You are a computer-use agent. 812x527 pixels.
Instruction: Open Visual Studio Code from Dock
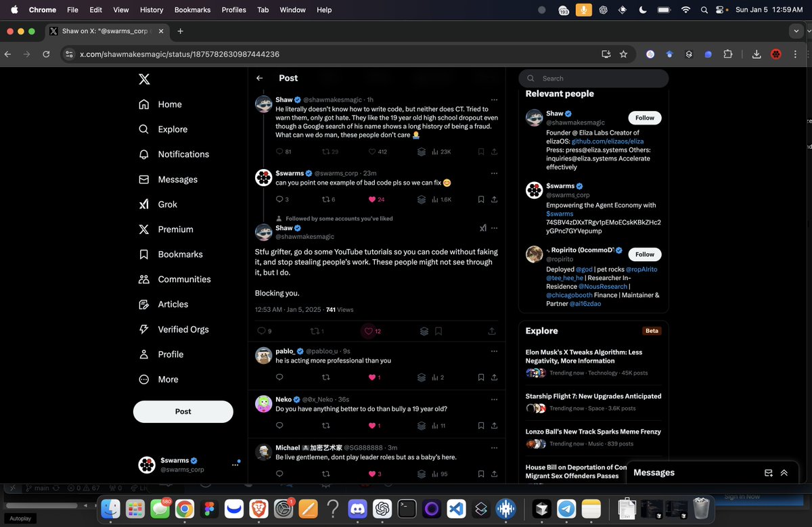pos(456,509)
